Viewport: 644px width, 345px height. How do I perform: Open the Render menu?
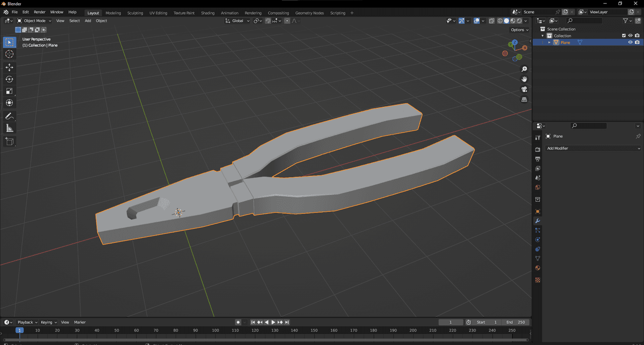point(40,12)
